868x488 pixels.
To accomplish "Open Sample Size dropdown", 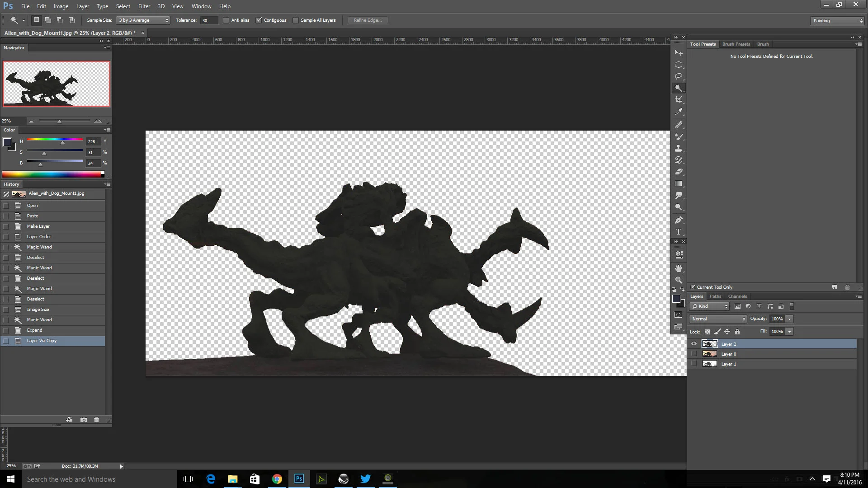I will (143, 20).
